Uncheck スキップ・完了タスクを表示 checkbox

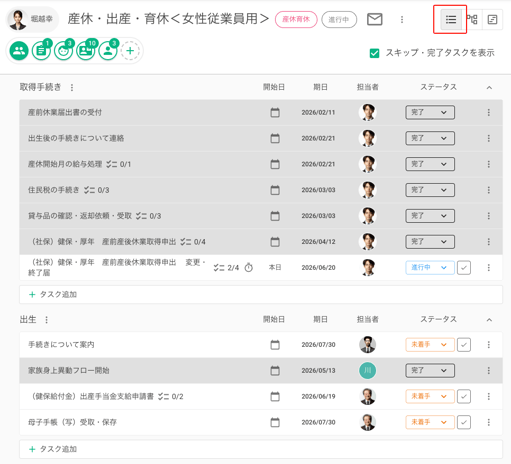pos(374,53)
